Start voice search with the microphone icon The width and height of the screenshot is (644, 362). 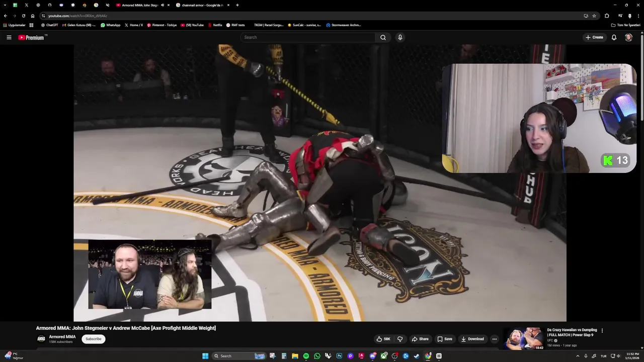[400, 37]
